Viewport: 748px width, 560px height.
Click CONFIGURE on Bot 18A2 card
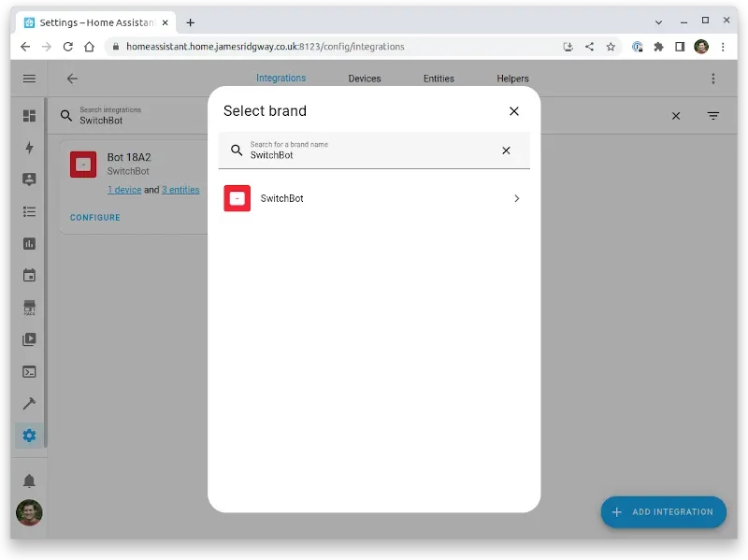click(95, 218)
